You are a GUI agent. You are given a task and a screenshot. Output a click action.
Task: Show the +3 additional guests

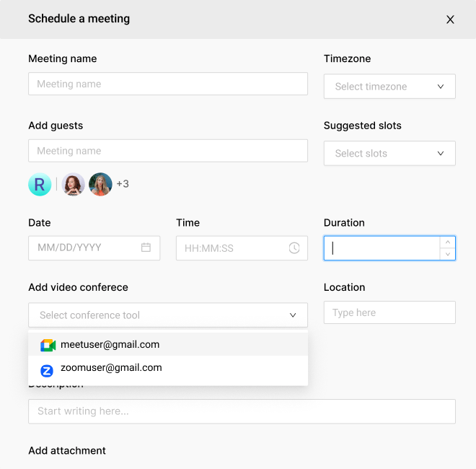pos(123,184)
